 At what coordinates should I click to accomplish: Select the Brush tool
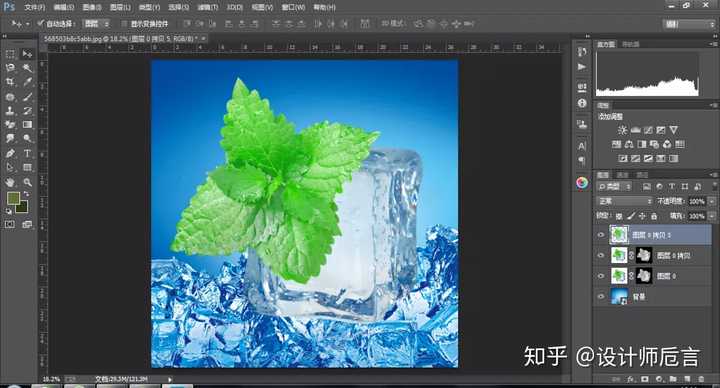[28, 97]
